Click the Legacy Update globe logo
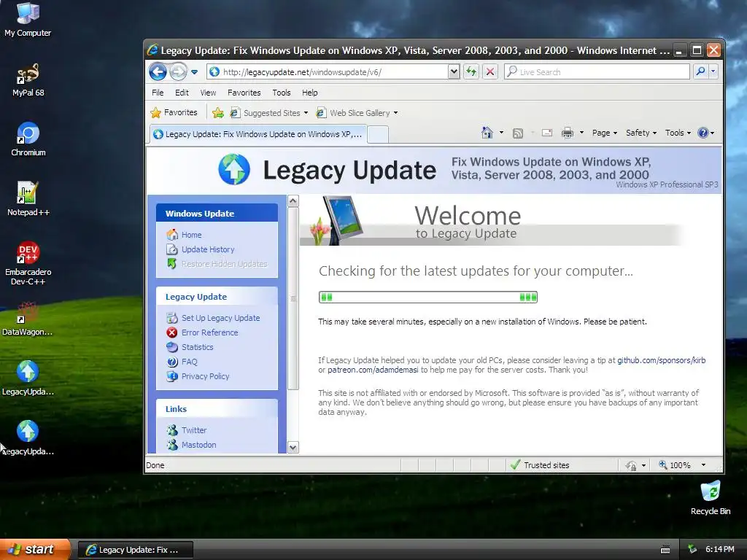 [x=234, y=169]
